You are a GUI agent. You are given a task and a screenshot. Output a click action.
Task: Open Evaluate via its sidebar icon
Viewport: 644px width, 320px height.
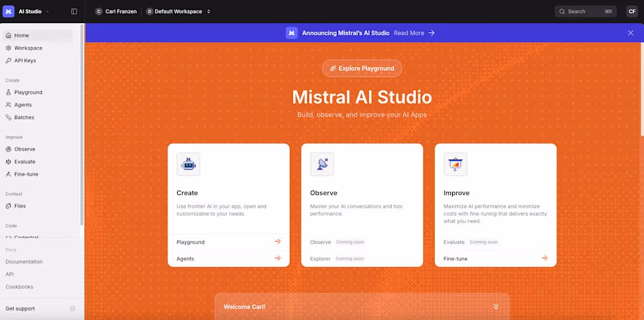tap(8, 162)
